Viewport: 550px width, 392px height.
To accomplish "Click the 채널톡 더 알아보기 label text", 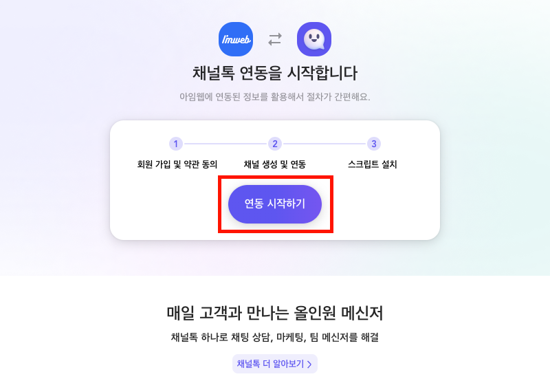I will coord(270,364).
